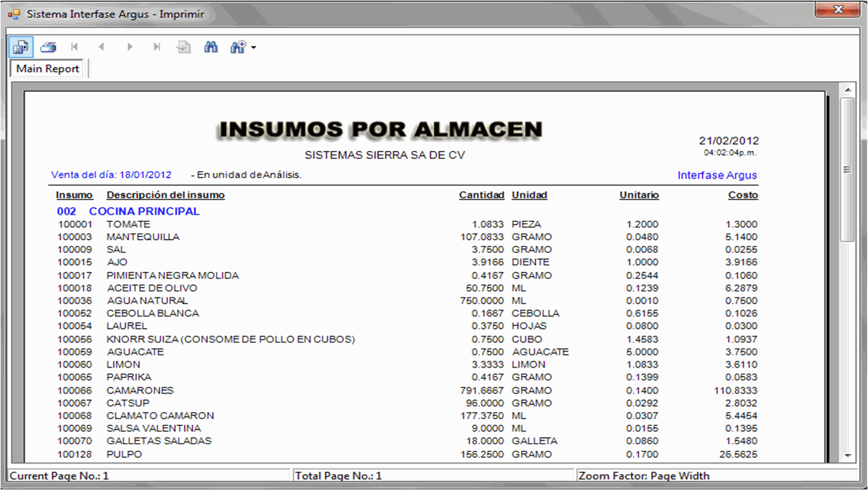Close the Imprimir window

pos(838,10)
